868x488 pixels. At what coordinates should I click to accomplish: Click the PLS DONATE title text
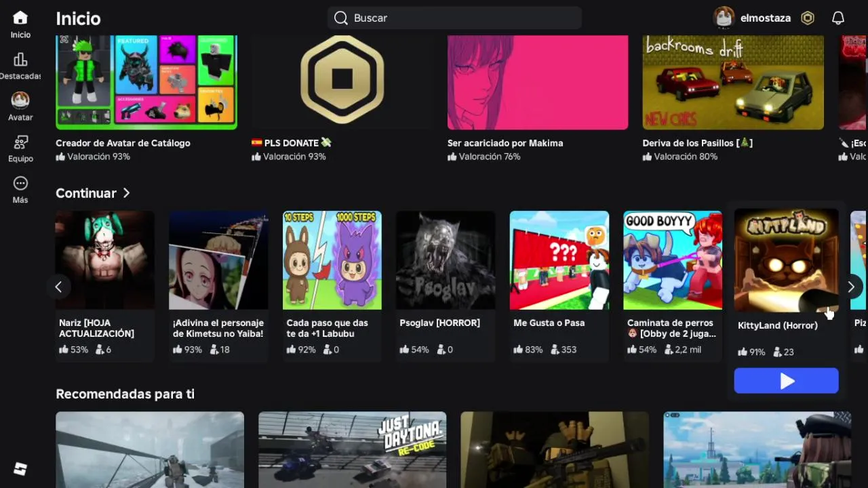click(x=292, y=143)
